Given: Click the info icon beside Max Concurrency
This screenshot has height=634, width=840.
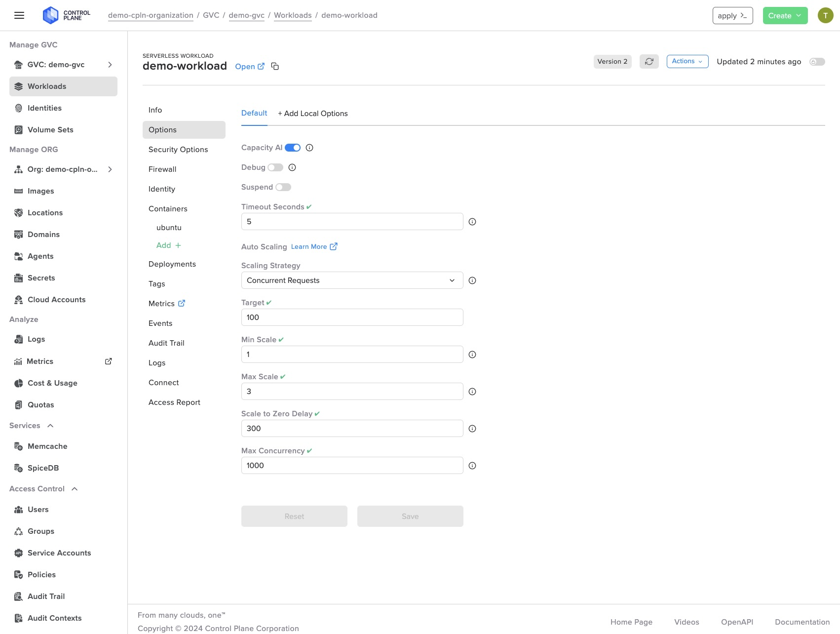Looking at the screenshot, I should point(472,466).
